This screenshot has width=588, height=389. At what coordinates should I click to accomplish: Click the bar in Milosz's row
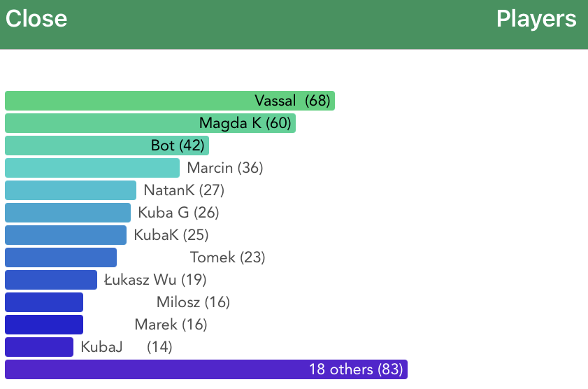click(44, 302)
